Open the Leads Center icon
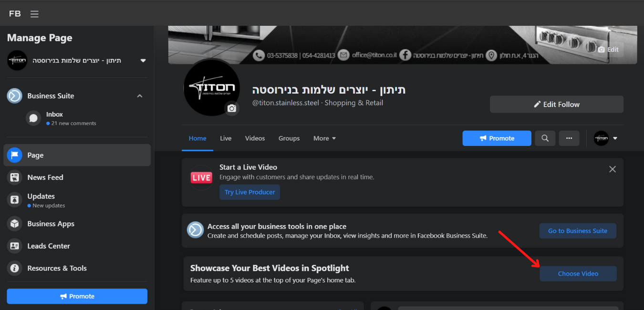 (x=15, y=246)
